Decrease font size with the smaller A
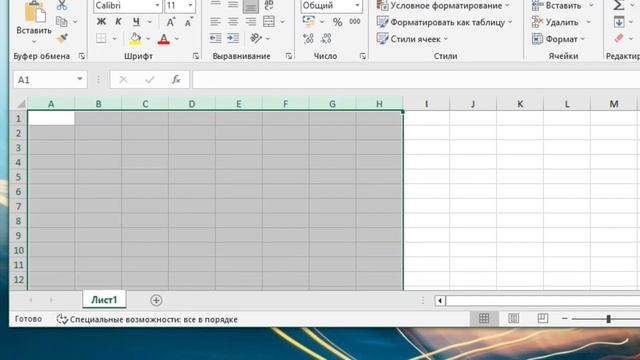Screen dimensions: 640x360 click(189, 22)
